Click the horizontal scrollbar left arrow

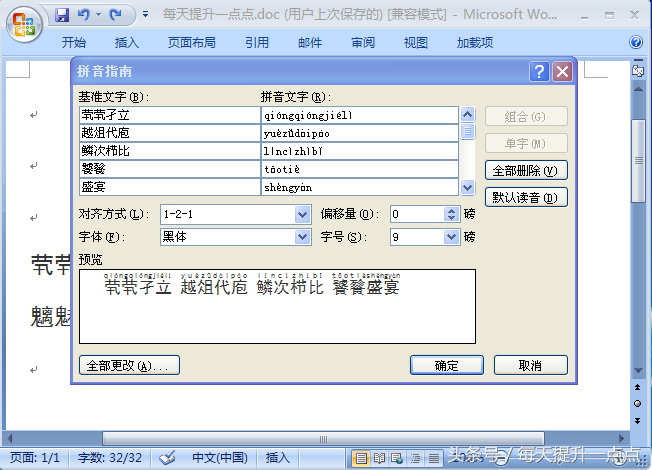pos(10,438)
